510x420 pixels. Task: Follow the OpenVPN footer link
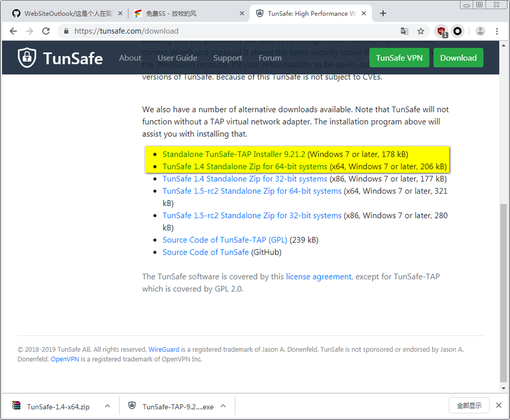coord(65,359)
